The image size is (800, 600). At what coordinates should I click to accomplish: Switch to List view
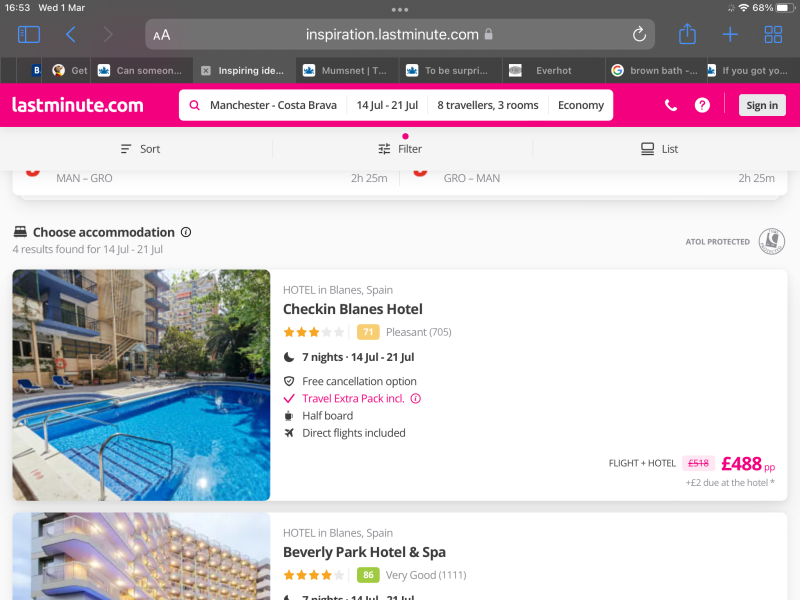[x=659, y=149]
